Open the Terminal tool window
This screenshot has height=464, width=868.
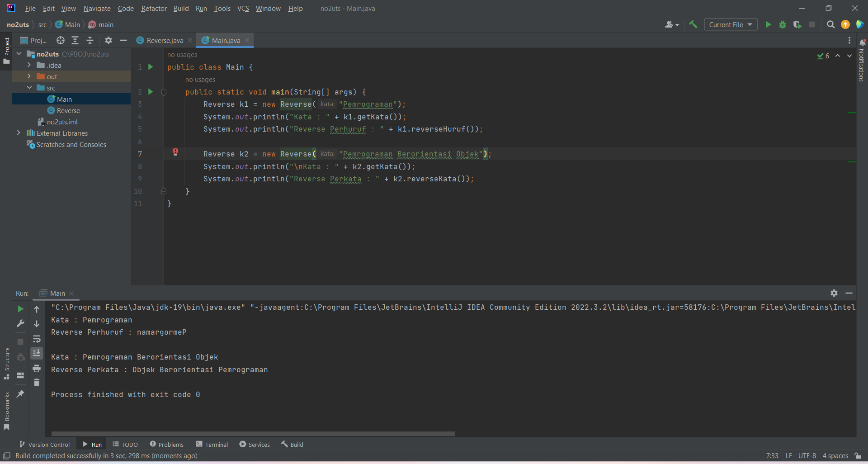click(212, 444)
